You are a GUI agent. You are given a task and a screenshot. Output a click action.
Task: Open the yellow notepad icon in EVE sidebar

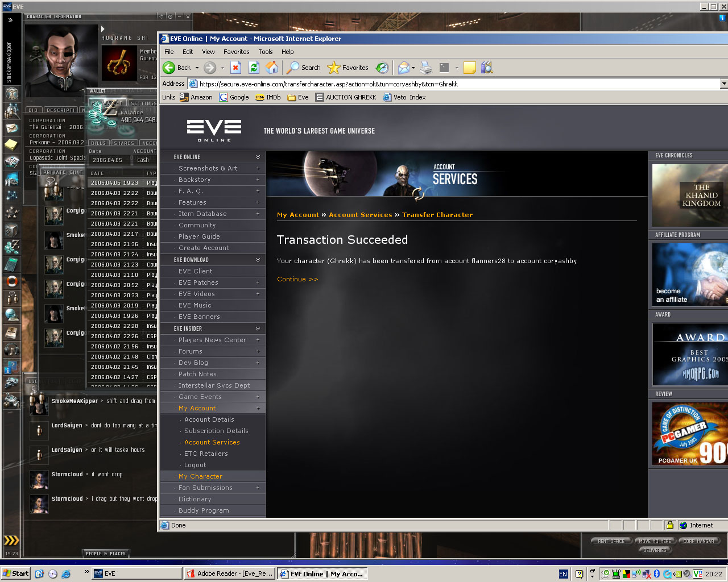[x=11, y=144]
